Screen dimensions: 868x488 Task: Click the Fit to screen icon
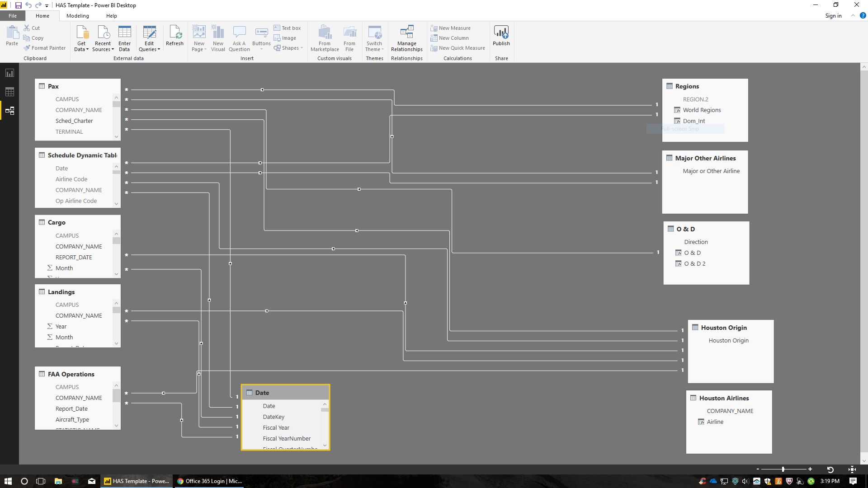[852, 469]
